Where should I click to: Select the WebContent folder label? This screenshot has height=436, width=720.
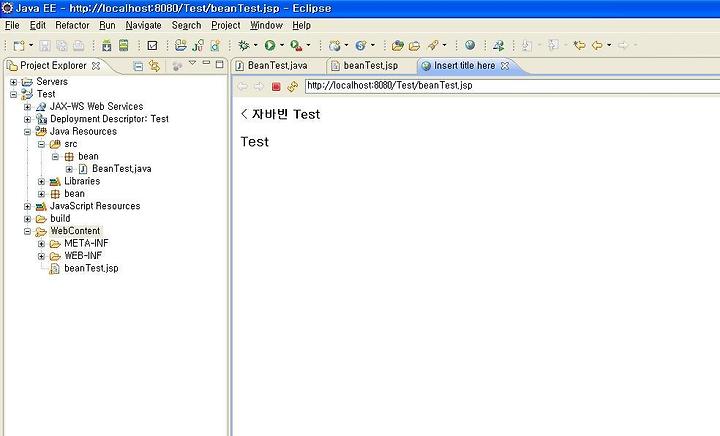coord(75,231)
